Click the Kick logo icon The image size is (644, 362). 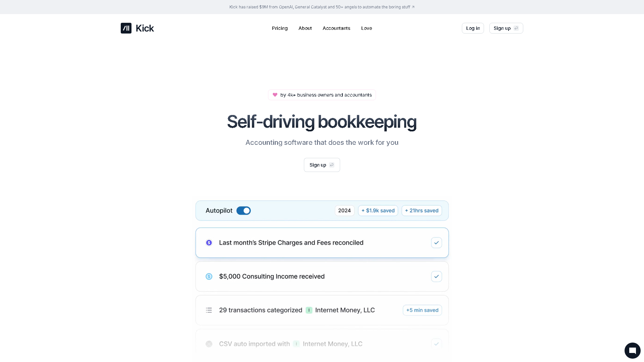point(126,28)
